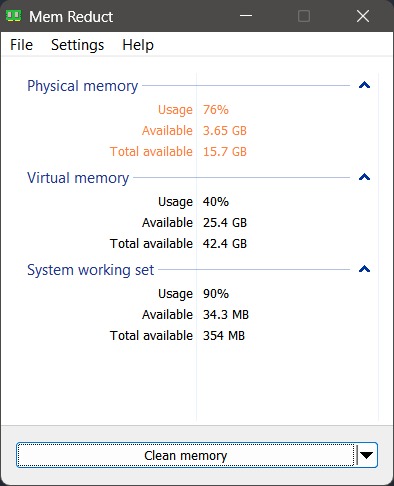Screen dimensions: 394x486
Task: Minimize the Mem Reduct window
Action: coord(246,16)
